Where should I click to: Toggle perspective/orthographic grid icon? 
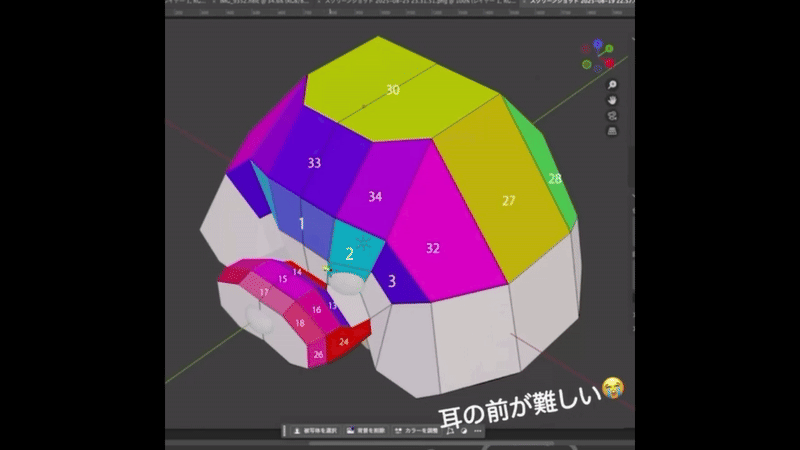pos(612,131)
